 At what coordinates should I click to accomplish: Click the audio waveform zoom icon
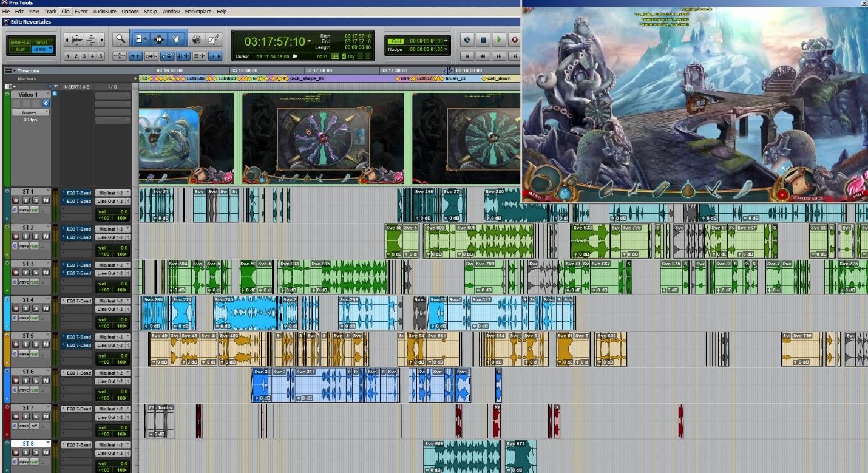(x=76, y=39)
